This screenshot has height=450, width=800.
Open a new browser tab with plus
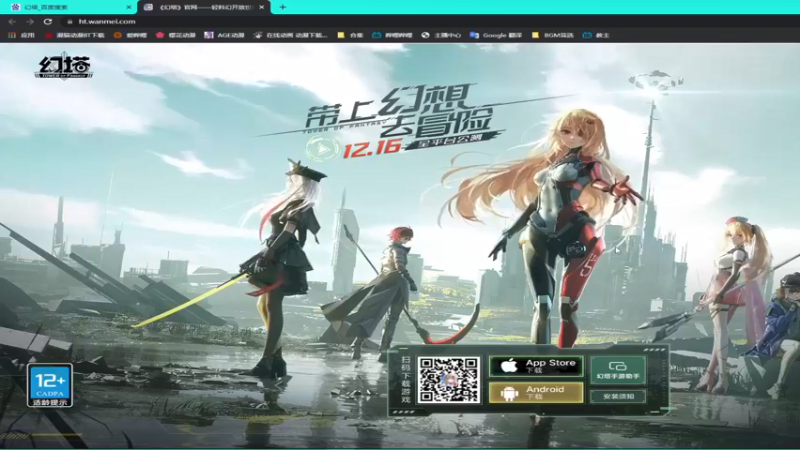[282, 7]
